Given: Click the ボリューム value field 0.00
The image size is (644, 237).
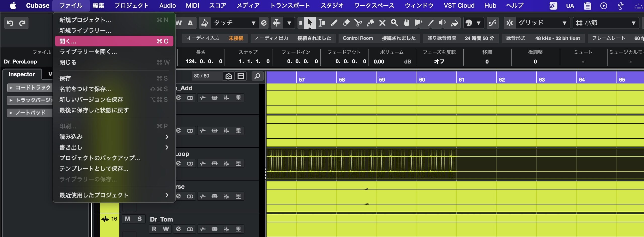Looking at the screenshot, I should click(x=379, y=62).
